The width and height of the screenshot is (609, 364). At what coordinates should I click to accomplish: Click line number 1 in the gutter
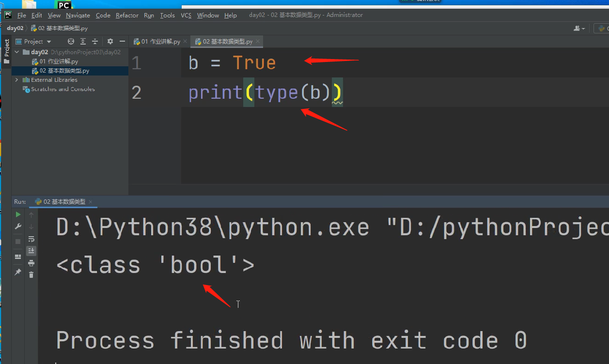coord(137,63)
